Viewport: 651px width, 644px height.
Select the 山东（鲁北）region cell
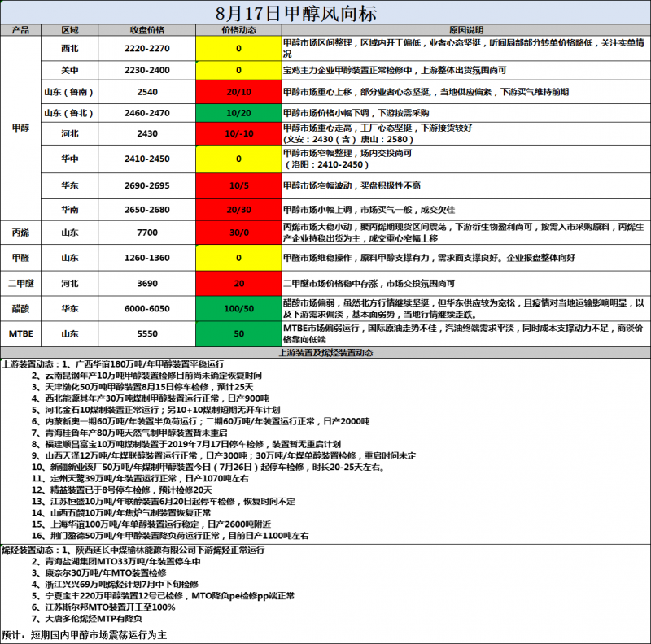[70, 113]
